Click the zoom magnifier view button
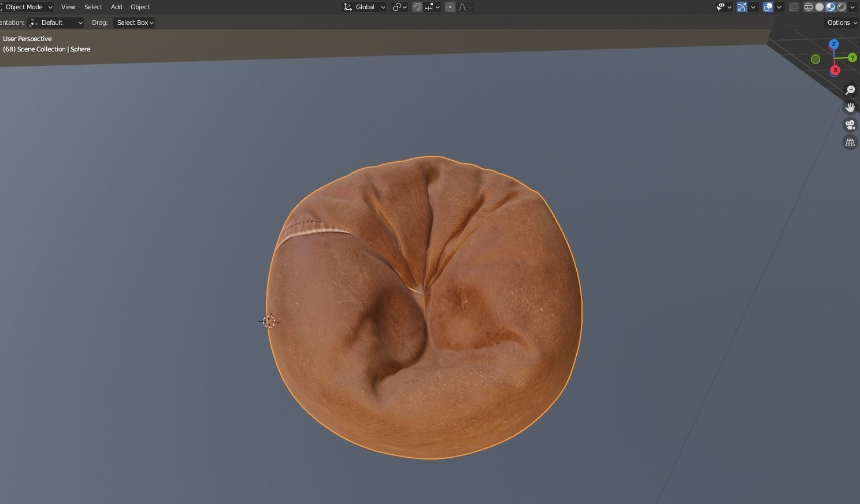This screenshot has height=504, width=860. [850, 90]
